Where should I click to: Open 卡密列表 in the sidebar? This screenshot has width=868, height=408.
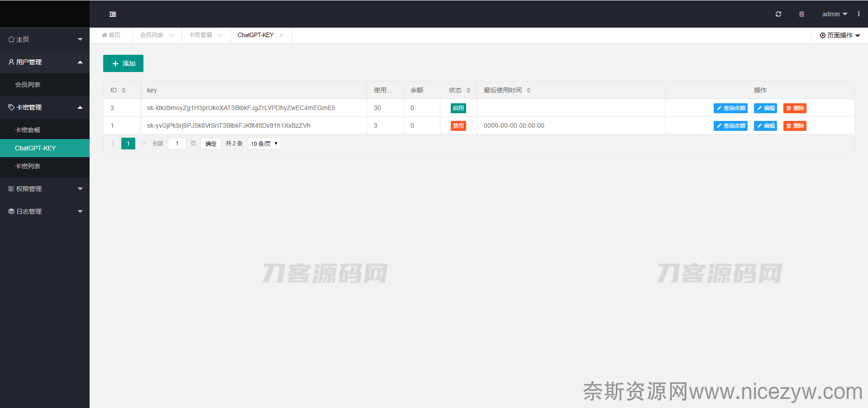point(45,166)
